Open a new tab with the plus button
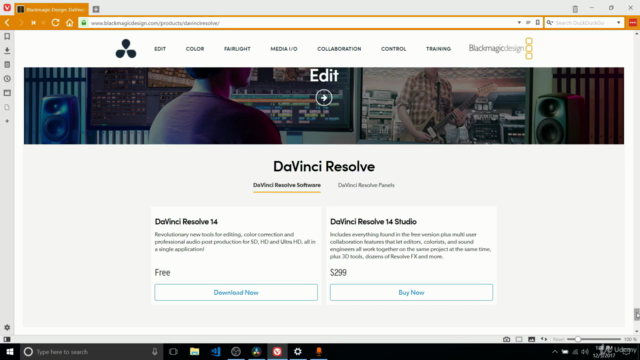This screenshot has height=360, width=640. pos(96,9)
